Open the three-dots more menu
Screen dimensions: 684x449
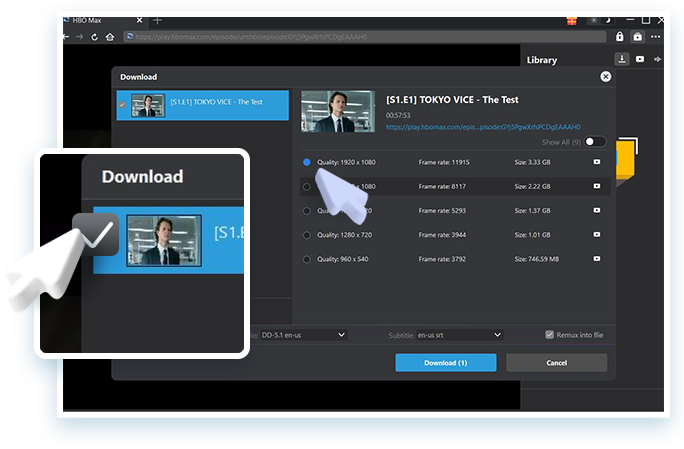[655, 37]
